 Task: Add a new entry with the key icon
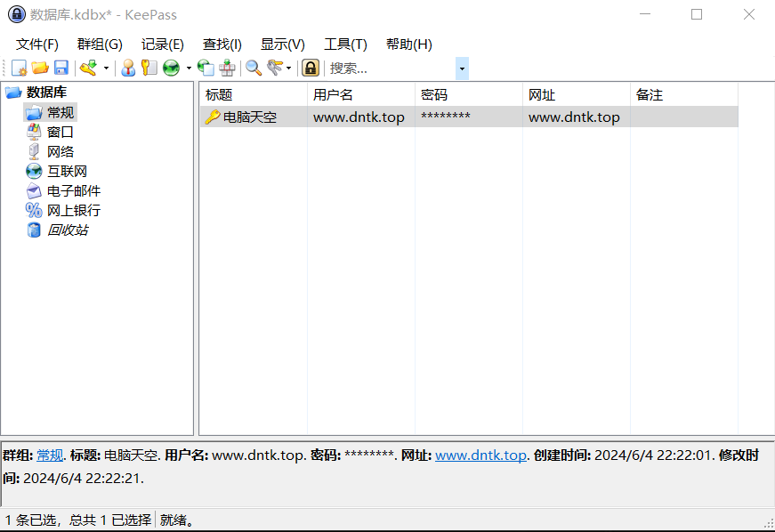(89, 68)
